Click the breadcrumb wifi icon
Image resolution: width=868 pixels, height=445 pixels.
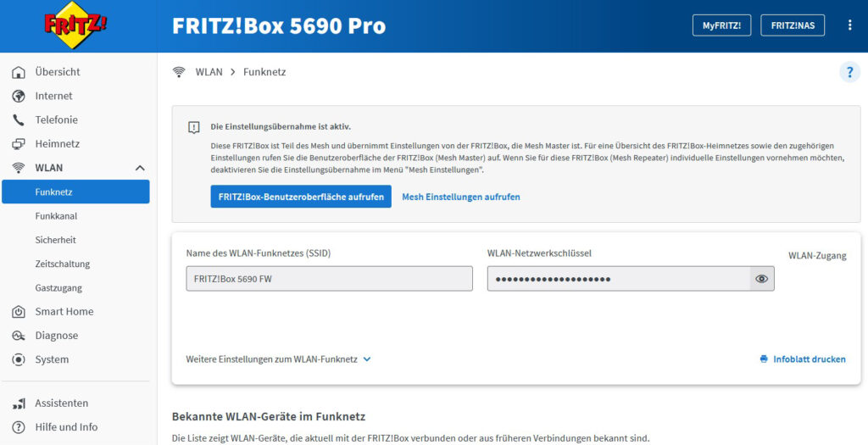[179, 72]
